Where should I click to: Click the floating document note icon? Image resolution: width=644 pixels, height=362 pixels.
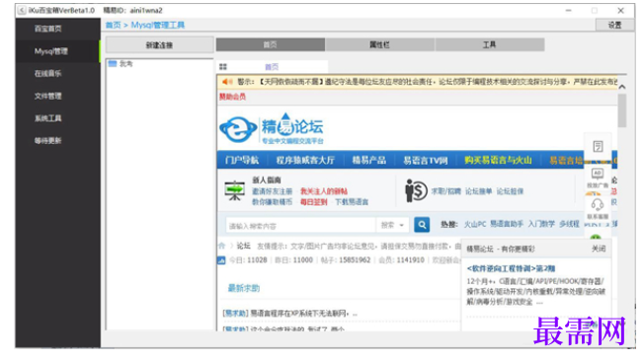598,147
